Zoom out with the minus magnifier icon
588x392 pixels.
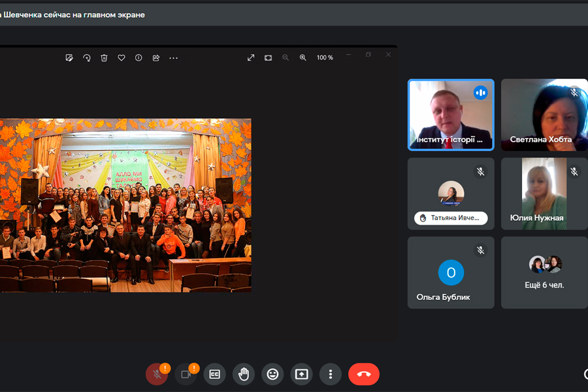pyautogui.click(x=286, y=57)
